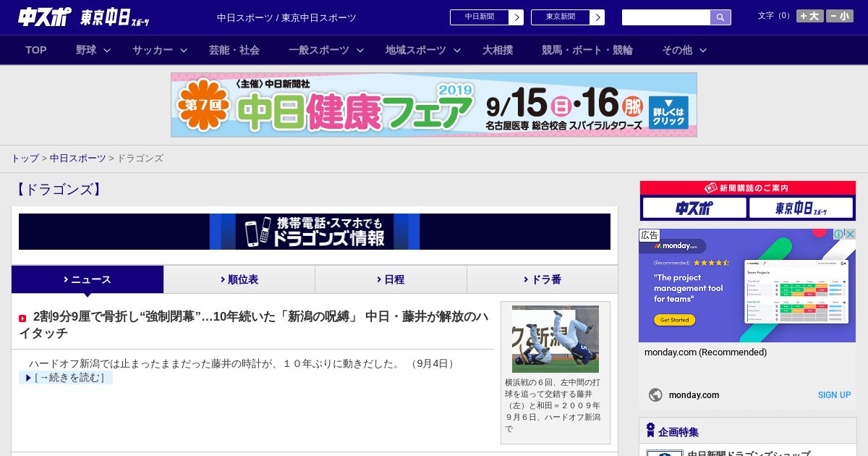Click the 広告 label on ad
The height and width of the screenshot is (456, 868).
[650, 235]
